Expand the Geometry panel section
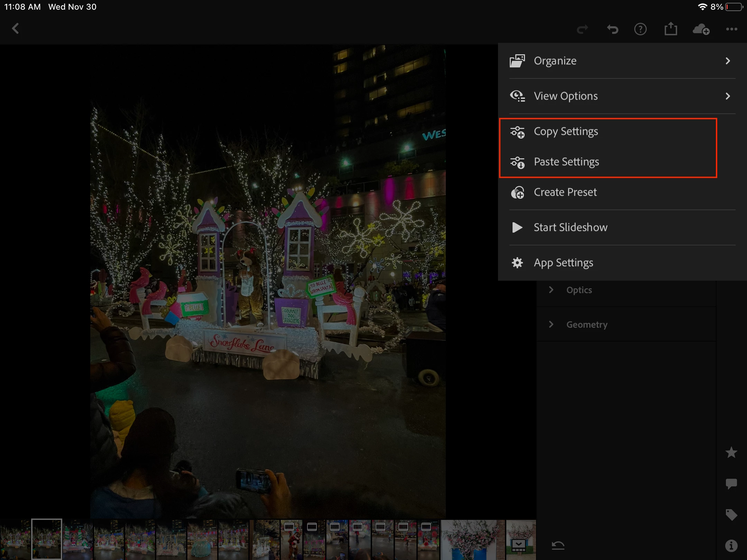The width and height of the screenshot is (747, 560). (x=587, y=325)
